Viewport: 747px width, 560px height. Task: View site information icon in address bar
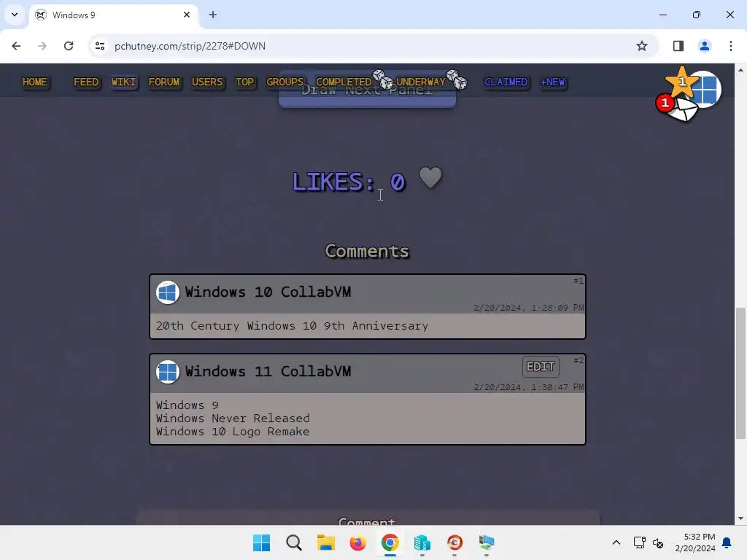pos(99,46)
